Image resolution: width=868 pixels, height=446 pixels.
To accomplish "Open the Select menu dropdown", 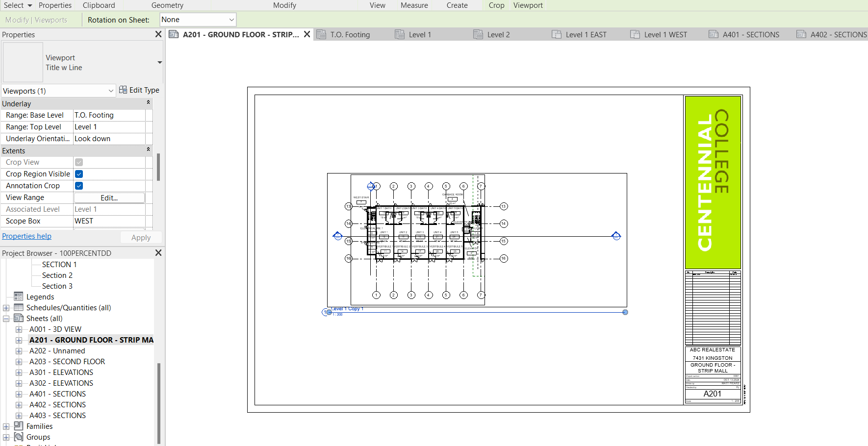I will click(18, 5).
